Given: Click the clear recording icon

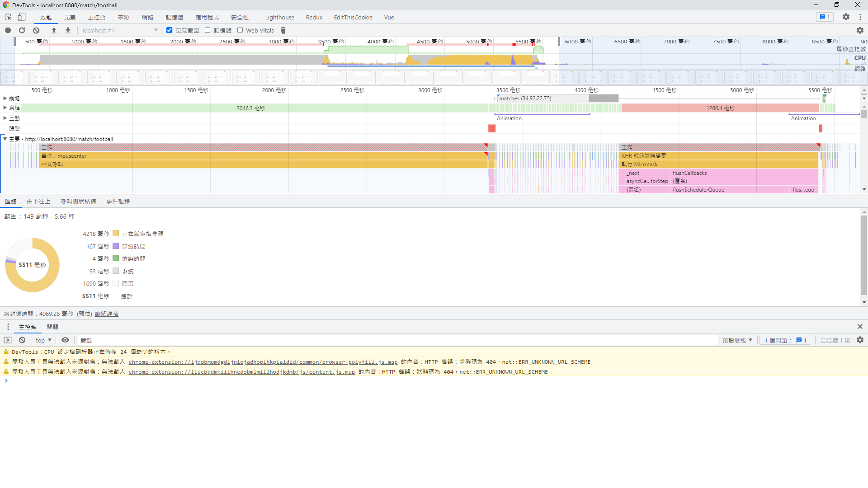Looking at the screenshot, I should pyautogui.click(x=36, y=30).
